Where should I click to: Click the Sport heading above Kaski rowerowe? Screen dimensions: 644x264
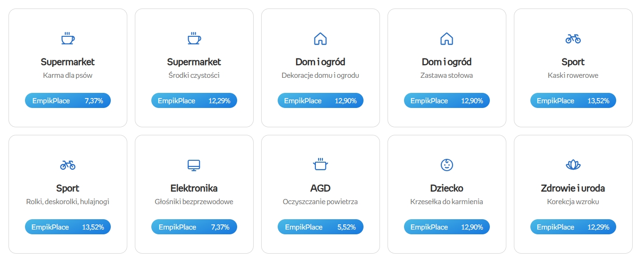(x=573, y=62)
